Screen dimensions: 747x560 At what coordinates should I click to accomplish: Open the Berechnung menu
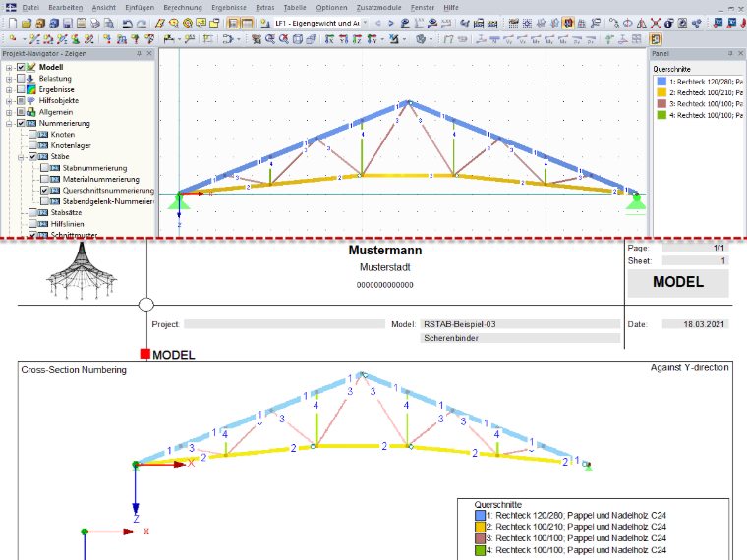(x=183, y=7)
